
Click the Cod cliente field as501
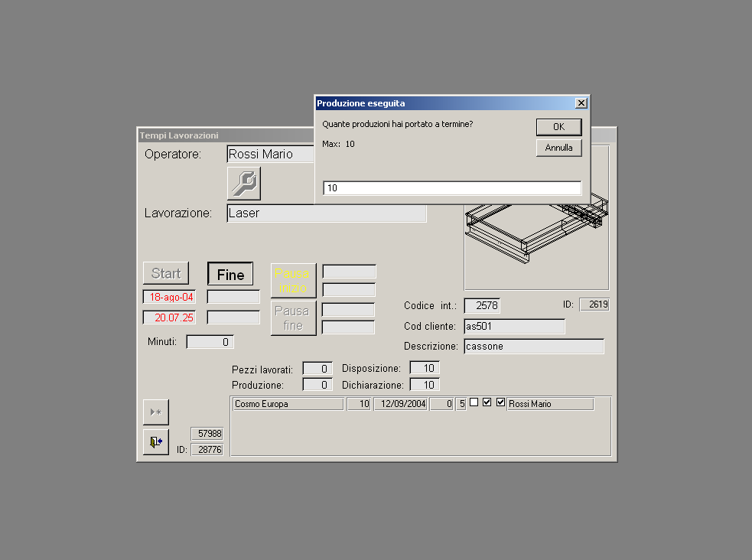click(514, 327)
